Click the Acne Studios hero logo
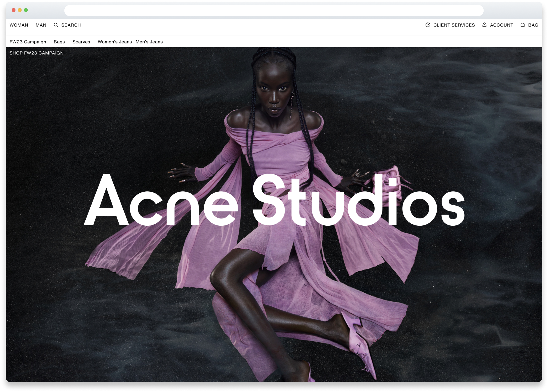The height and width of the screenshot is (392, 548). coord(274,200)
